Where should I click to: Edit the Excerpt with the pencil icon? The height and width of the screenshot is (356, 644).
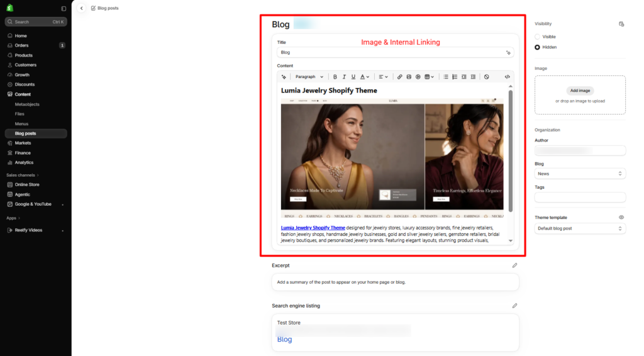click(514, 265)
